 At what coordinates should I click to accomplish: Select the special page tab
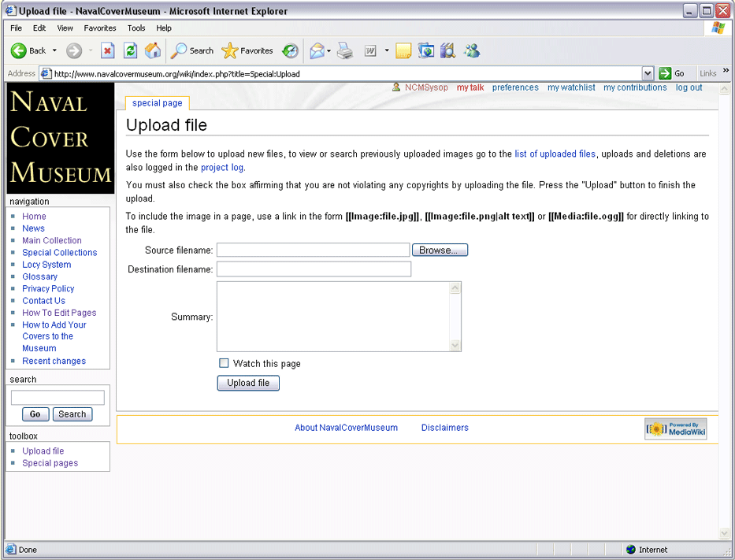(x=157, y=103)
